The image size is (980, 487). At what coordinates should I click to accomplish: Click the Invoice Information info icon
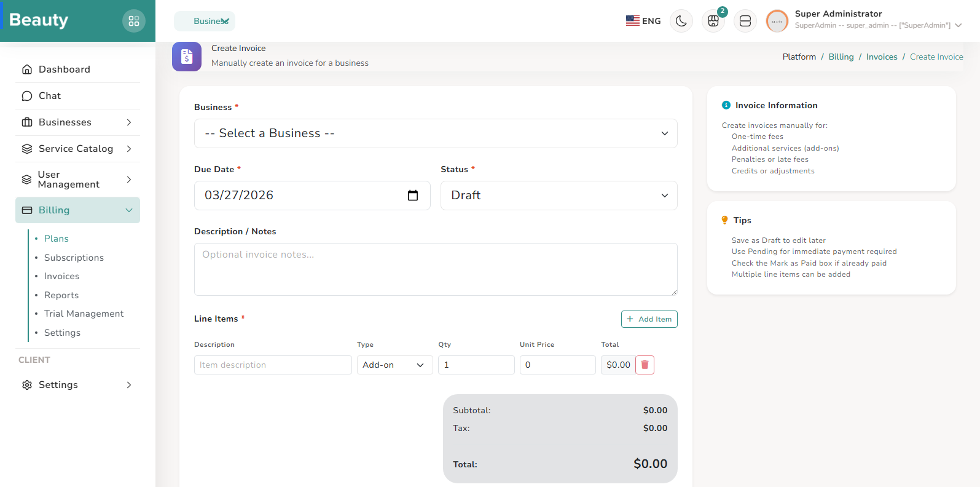point(726,105)
